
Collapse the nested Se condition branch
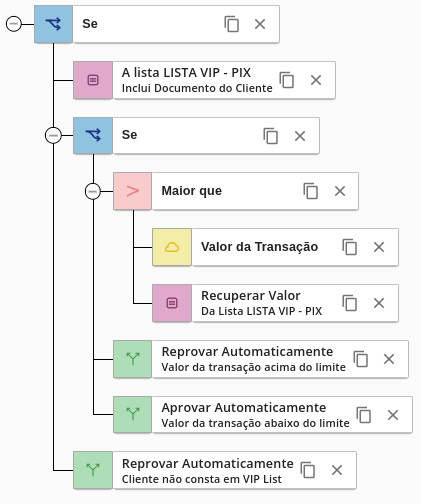(x=53, y=135)
